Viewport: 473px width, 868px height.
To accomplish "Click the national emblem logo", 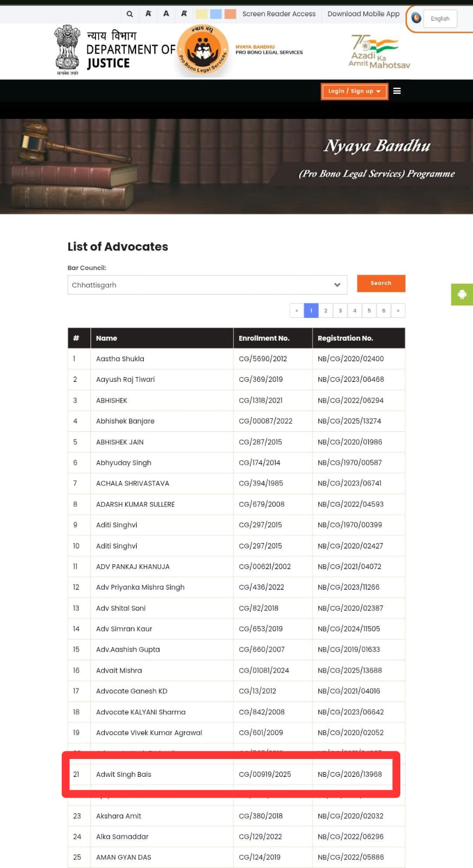I will tap(67, 49).
